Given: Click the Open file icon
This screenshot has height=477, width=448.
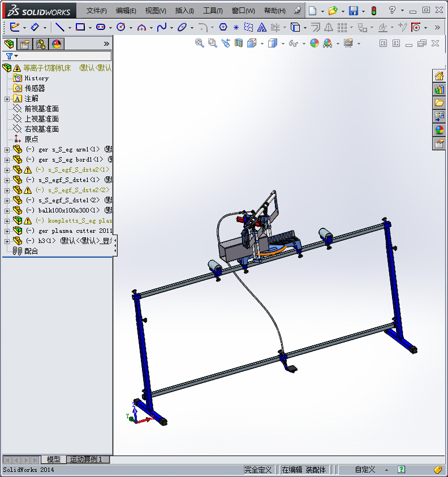Looking at the screenshot, I should [333, 11].
